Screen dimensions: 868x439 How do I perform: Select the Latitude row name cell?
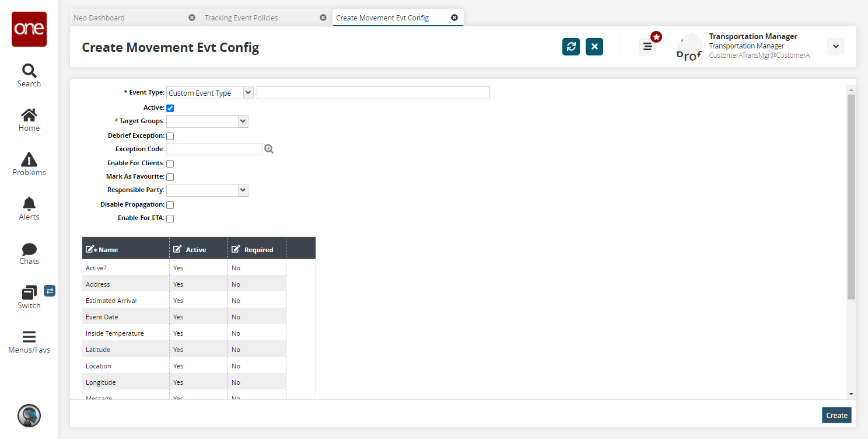(126, 350)
